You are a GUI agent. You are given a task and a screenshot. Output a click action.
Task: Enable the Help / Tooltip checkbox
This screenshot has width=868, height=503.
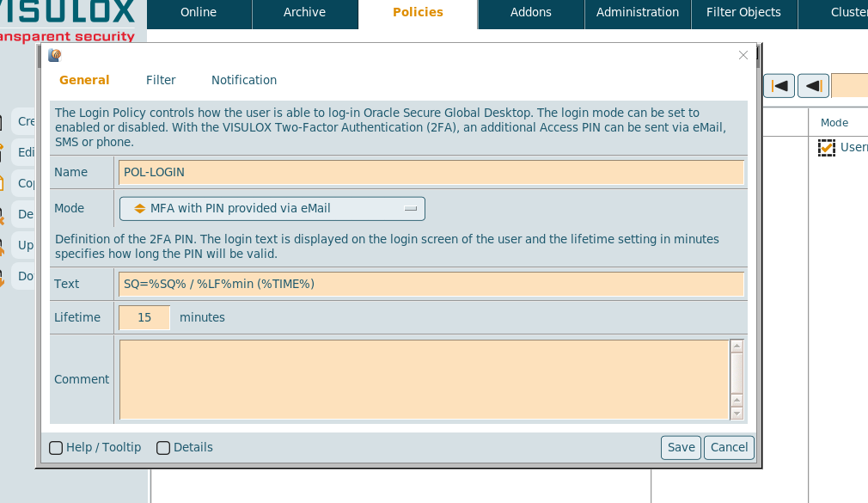coord(56,448)
